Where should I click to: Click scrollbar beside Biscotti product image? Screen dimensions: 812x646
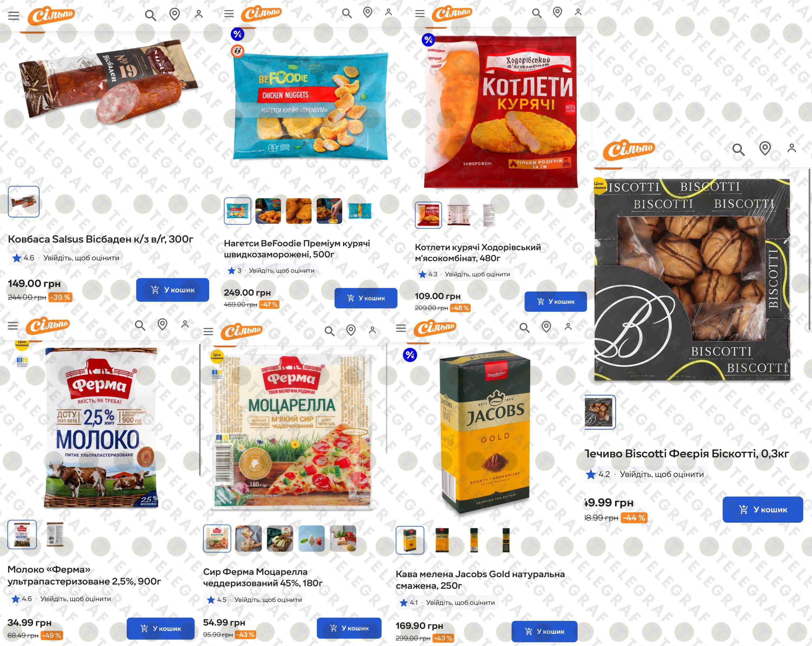click(809, 249)
